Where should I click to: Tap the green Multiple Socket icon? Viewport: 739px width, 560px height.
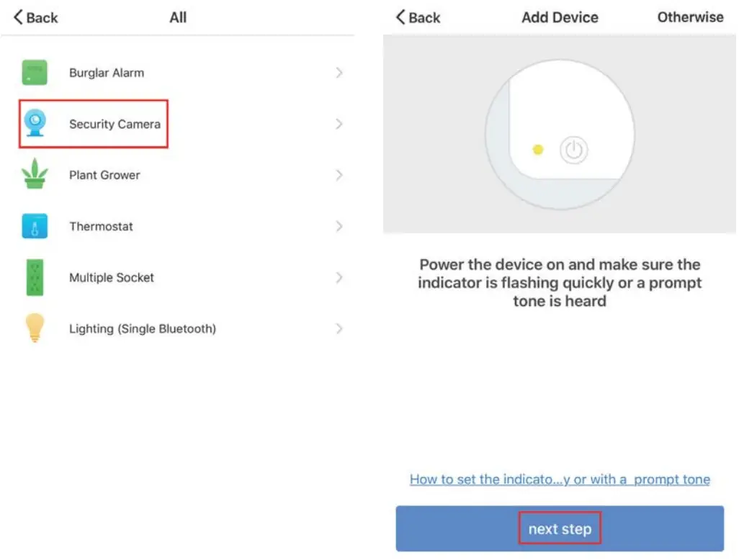tap(35, 277)
